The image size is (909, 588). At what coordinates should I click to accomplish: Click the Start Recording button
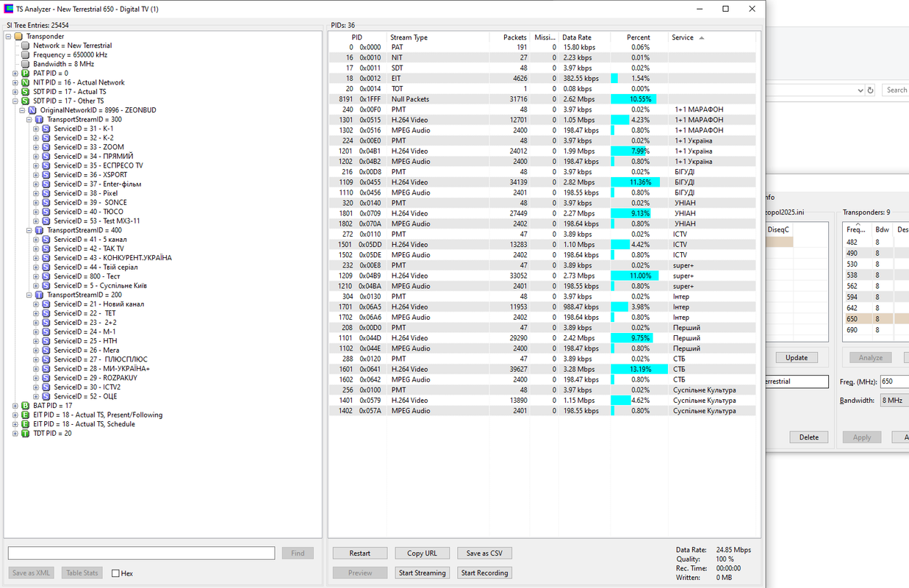[484, 573]
